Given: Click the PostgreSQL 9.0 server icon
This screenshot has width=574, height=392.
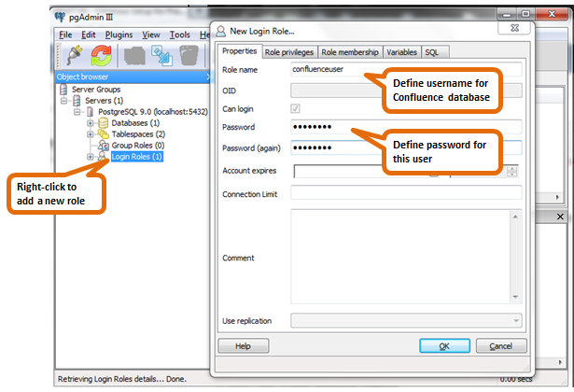Looking at the screenshot, I should (90, 112).
